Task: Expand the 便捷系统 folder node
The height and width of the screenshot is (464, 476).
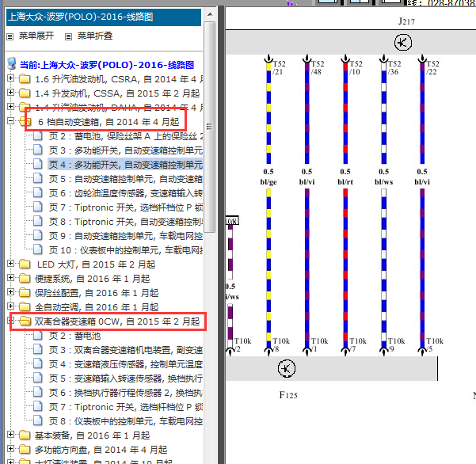Action: tap(10, 278)
